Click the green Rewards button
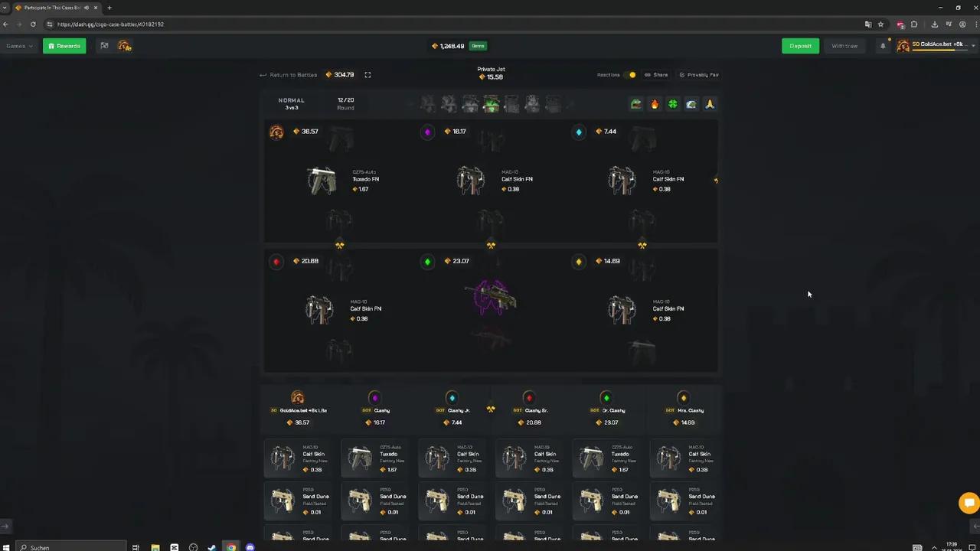980x551 pixels. pyautogui.click(x=64, y=46)
